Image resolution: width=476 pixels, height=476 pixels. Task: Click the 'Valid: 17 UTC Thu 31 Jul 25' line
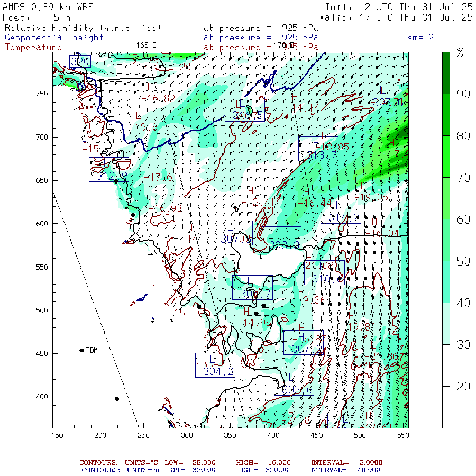396,17
